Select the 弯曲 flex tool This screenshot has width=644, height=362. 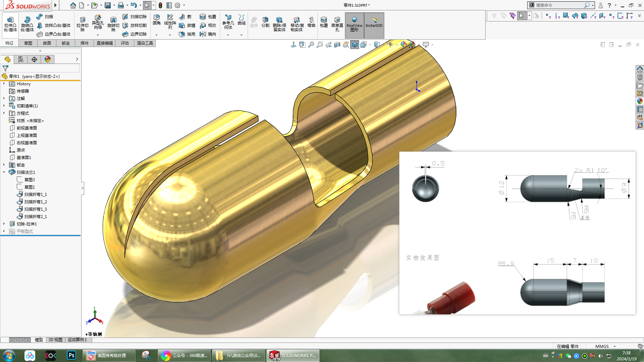point(311,22)
